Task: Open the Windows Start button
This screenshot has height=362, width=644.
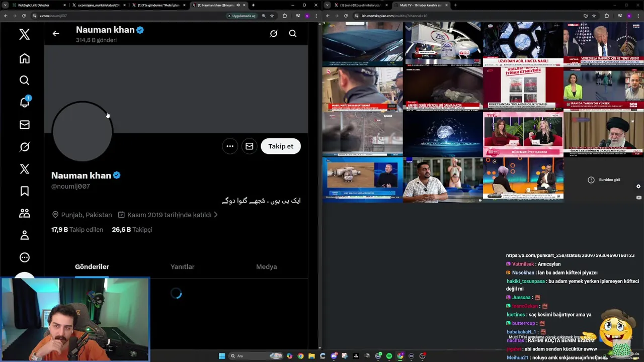Action: coord(222,356)
